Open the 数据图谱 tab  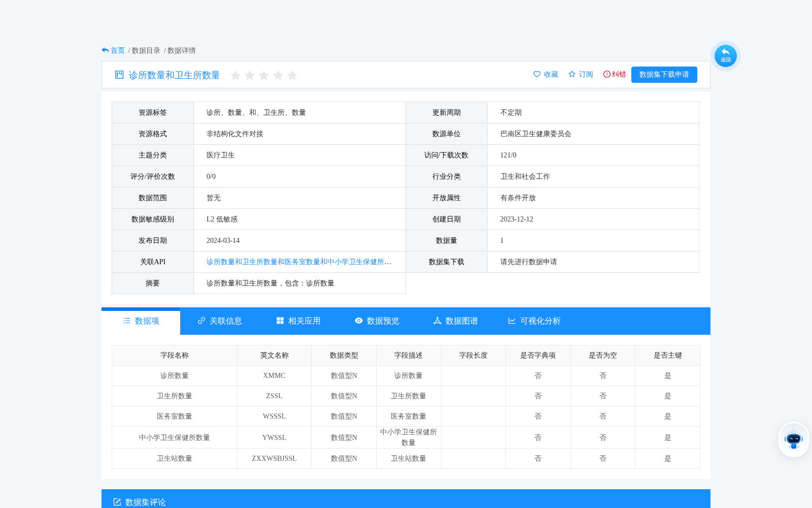coord(456,321)
